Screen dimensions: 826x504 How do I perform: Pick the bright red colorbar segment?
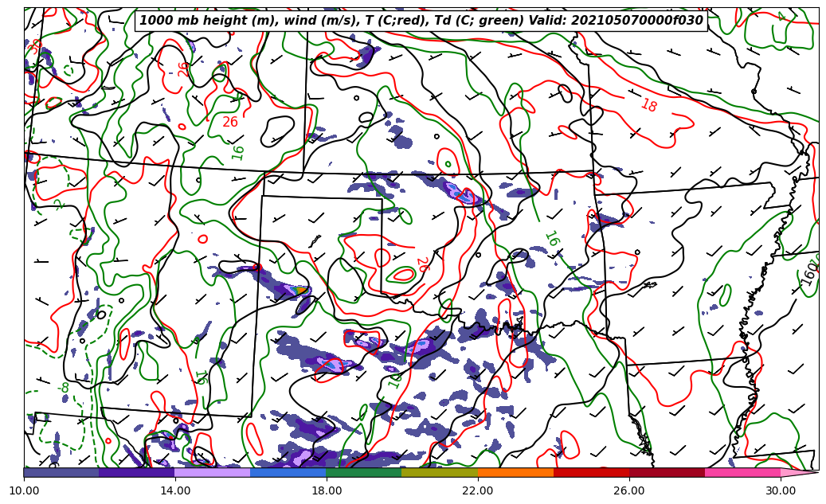pos(591,472)
